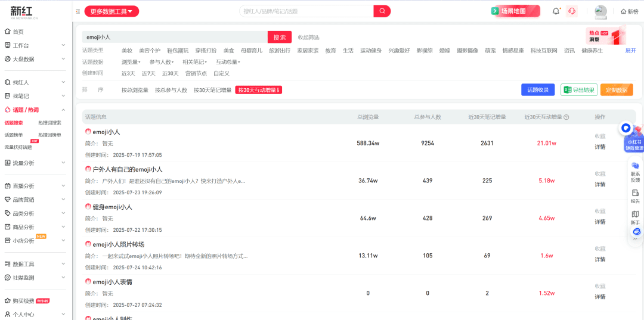Open 报告 icon on the right panel
Image resolution: width=644 pixels, height=320 pixels.
click(x=636, y=196)
